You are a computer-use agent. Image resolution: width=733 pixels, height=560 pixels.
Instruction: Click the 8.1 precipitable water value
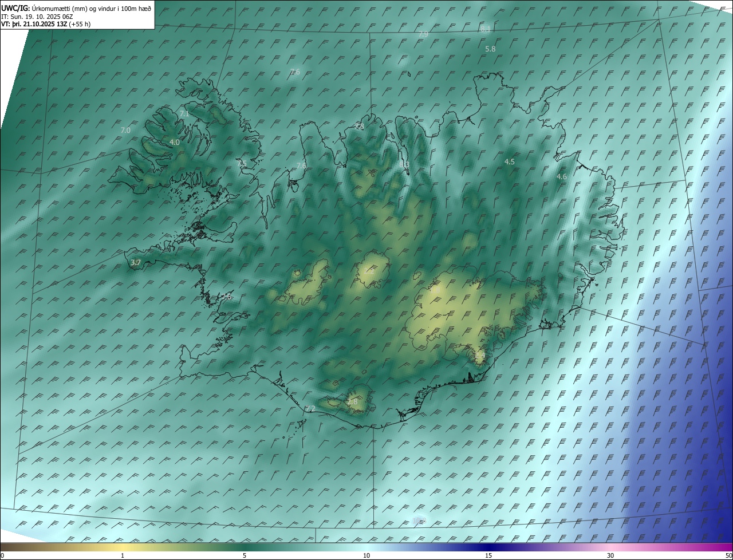tap(486, 29)
